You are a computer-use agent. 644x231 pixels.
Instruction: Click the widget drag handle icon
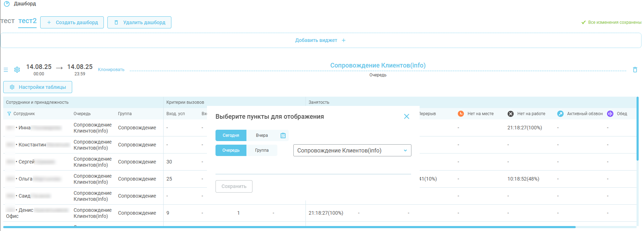(6, 70)
